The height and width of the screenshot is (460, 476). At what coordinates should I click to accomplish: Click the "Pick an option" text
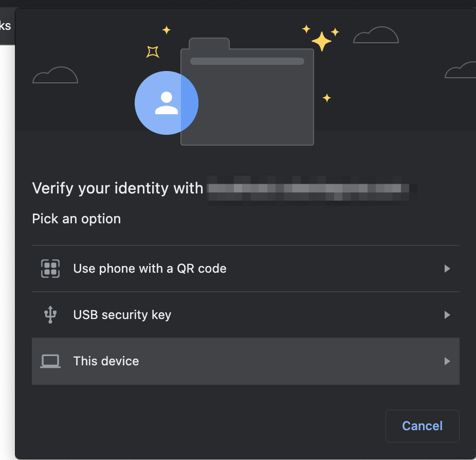coord(77,219)
